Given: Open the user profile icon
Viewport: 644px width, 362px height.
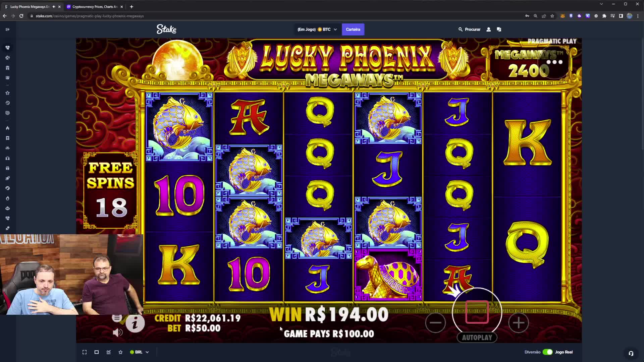Looking at the screenshot, I should pyautogui.click(x=488, y=29).
